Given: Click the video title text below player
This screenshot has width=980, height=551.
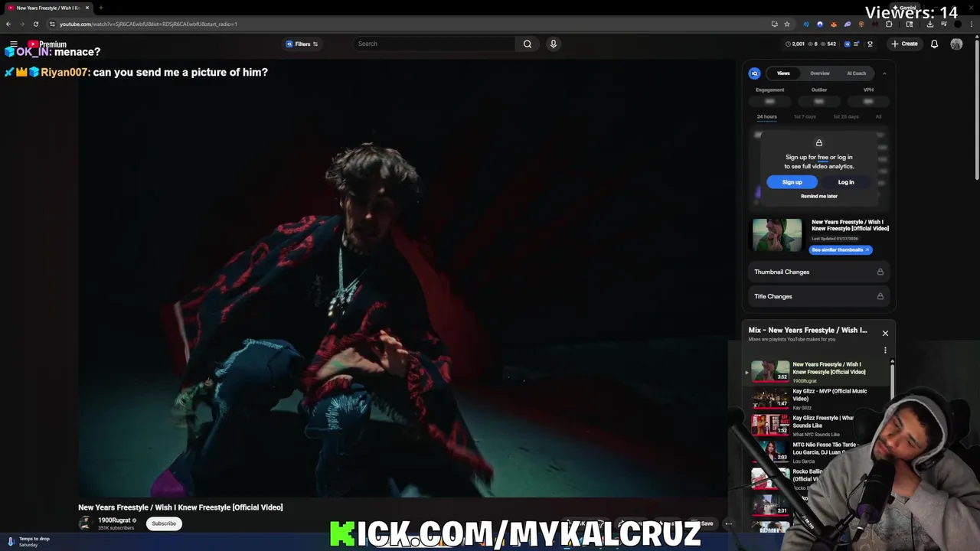Looking at the screenshot, I should (181, 507).
